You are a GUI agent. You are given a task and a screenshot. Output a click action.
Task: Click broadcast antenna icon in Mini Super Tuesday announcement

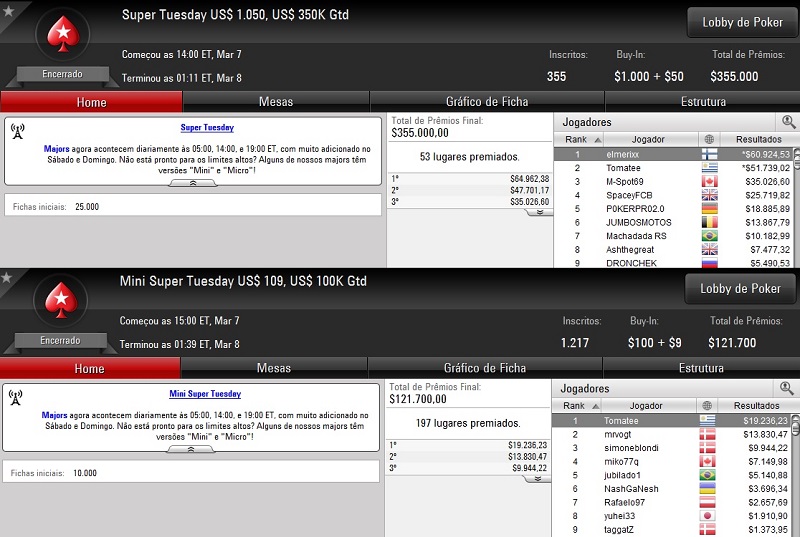click(x=16, y=397)
